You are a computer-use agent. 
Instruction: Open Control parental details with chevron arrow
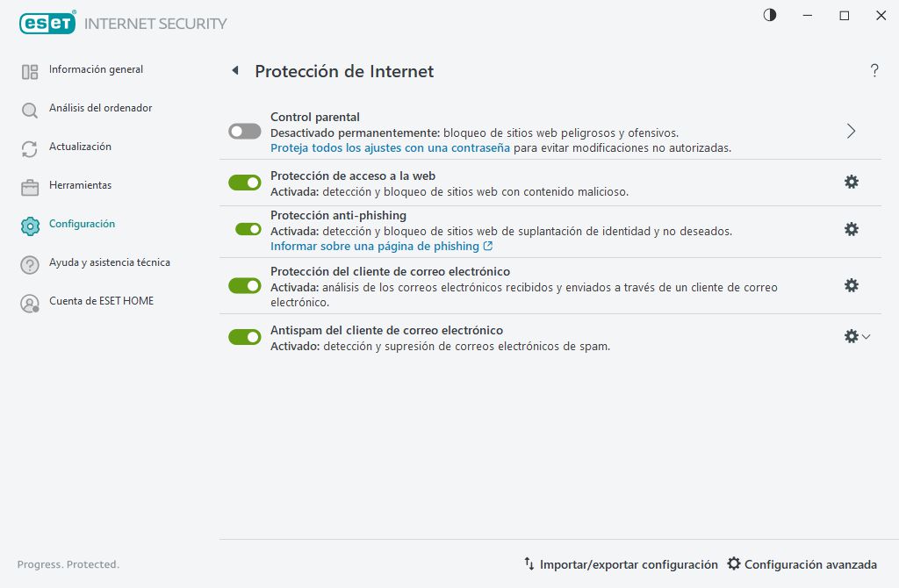(850, 130)
